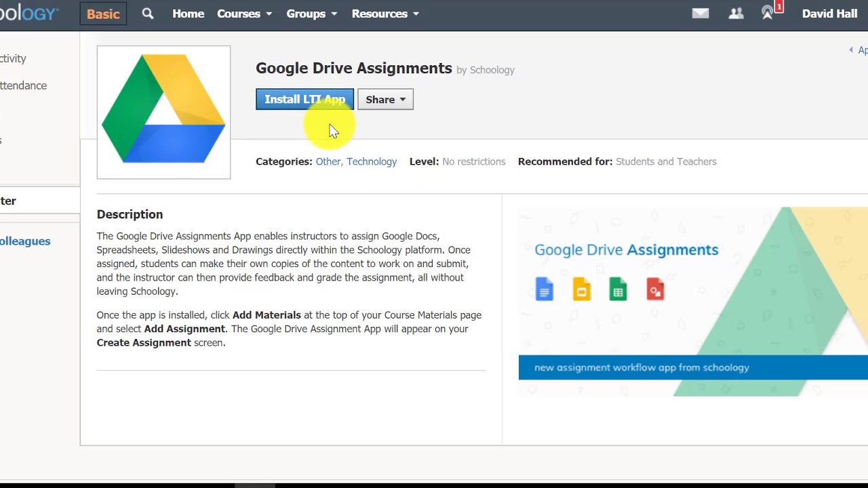
Task: Open Attendance in left sidebar
Action: (23, 85)
